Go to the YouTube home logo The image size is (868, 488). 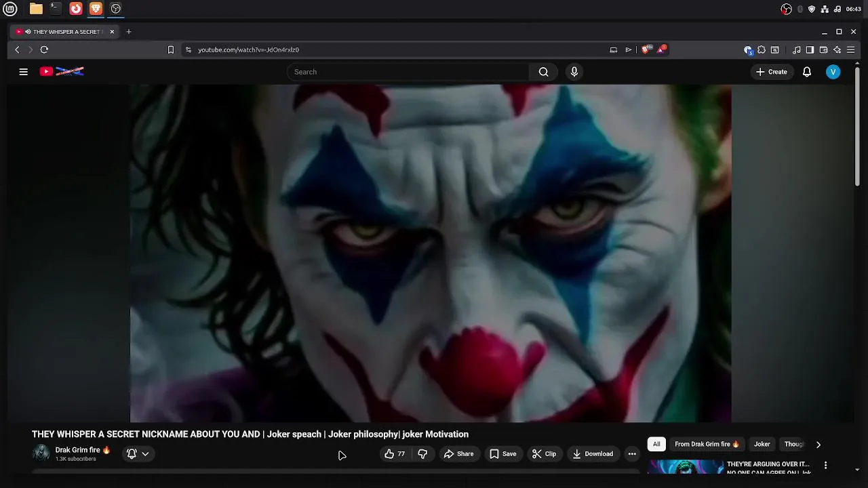tap(62, 71)
